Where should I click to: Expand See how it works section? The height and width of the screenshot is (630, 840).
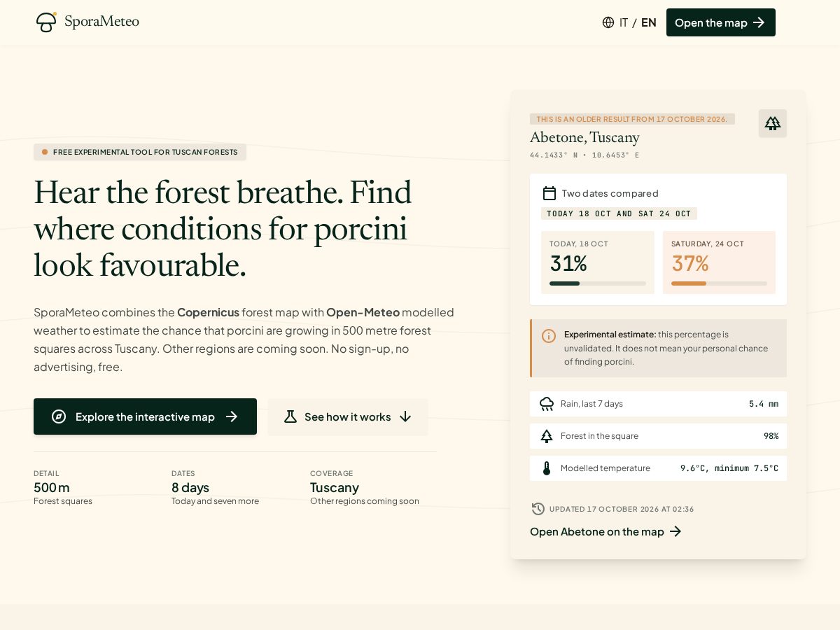pyautogui.click(x=348, y=417)
